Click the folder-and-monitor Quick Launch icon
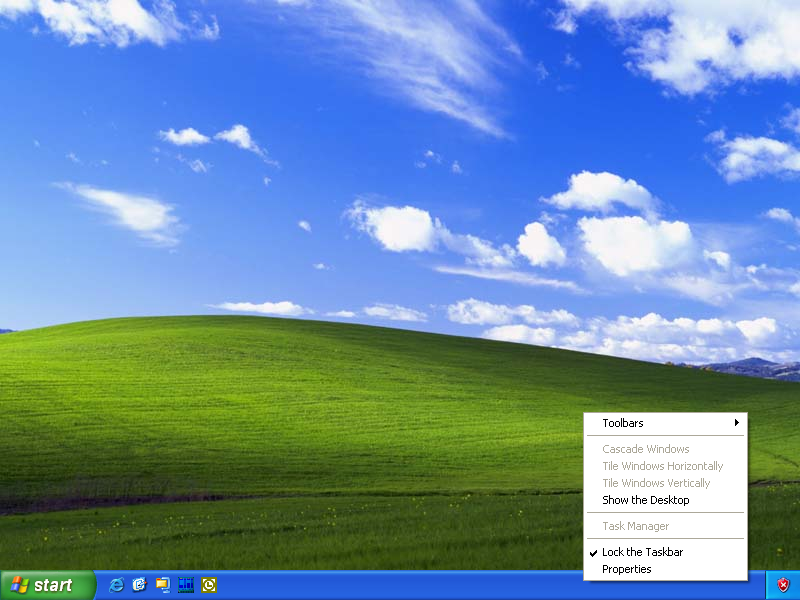This screenshot has height=600, width=800. click(163, 585)
